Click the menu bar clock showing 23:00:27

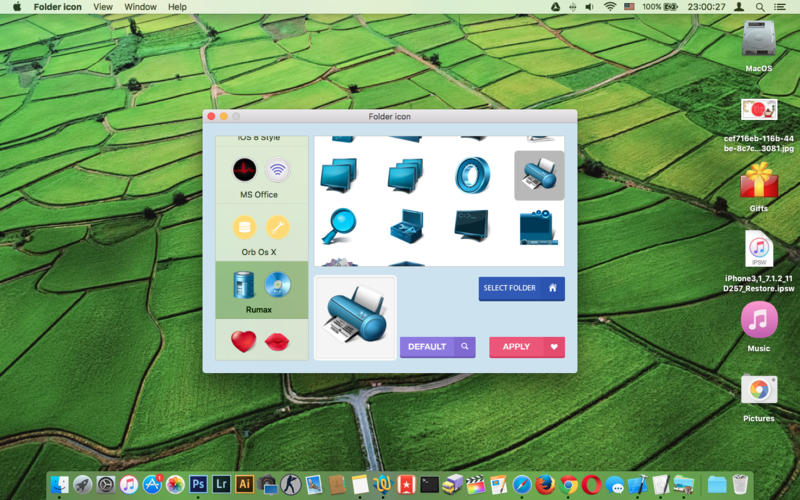coord(707,7)
